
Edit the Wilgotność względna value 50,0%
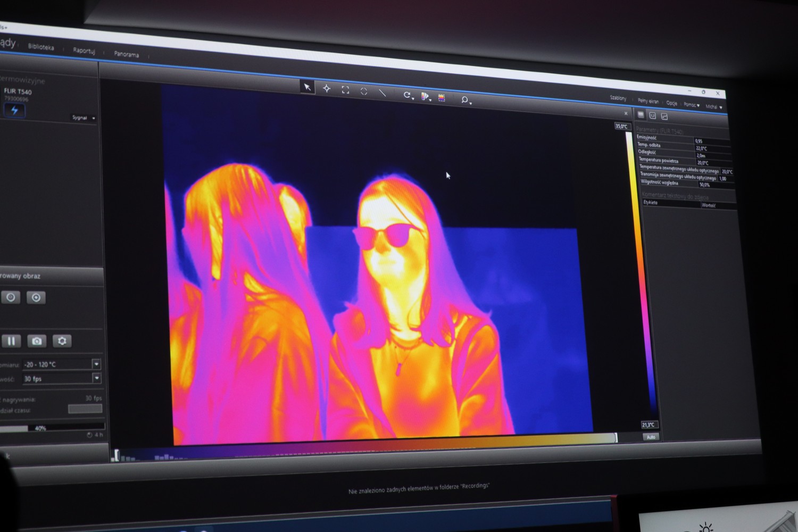coord(717,185)
